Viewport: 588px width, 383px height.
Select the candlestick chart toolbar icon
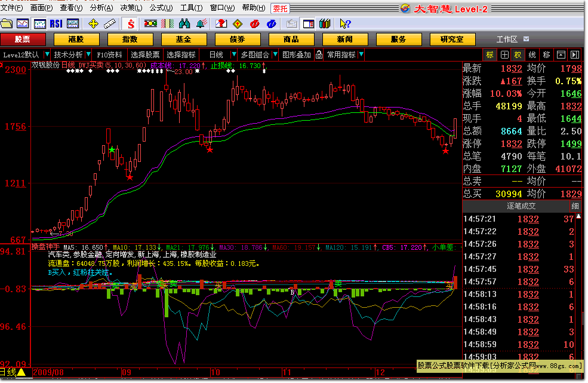pyautogui.click(x=39, y=24)
